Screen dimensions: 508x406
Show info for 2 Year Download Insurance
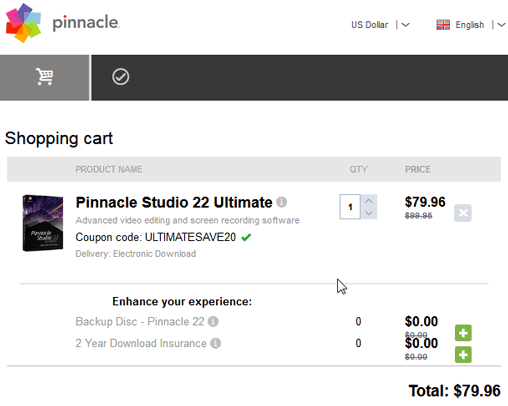pos(216,343)
